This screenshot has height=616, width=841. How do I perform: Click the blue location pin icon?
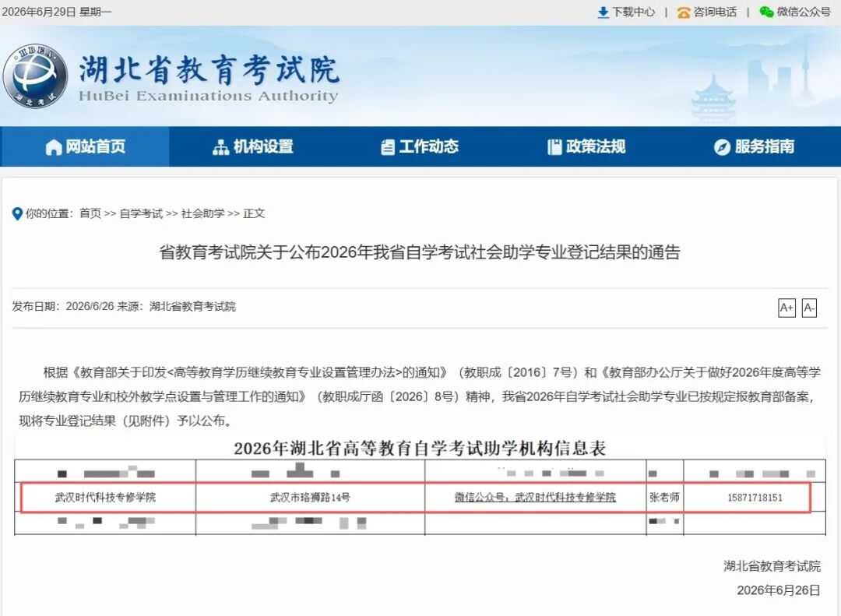[17, 213]
